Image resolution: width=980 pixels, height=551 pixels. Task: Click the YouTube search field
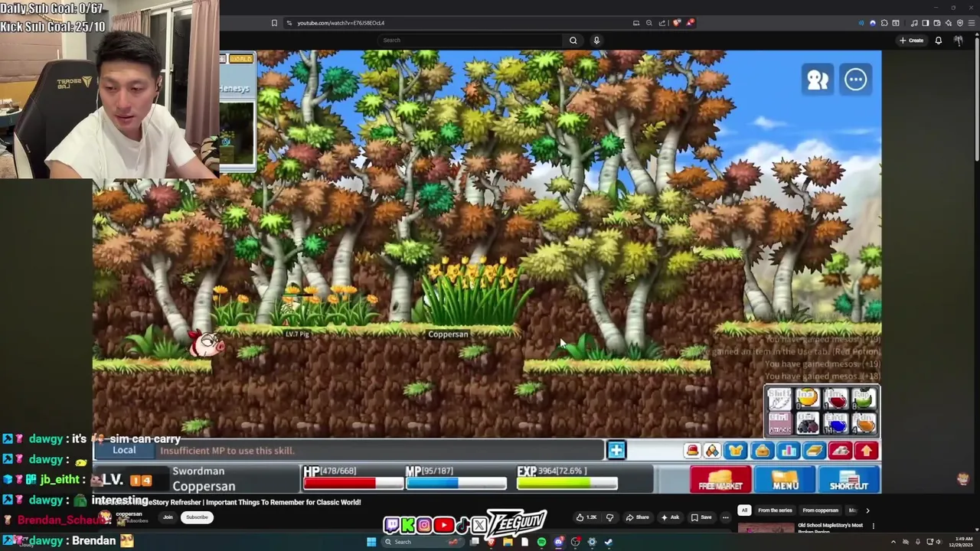tap(469, 40)
